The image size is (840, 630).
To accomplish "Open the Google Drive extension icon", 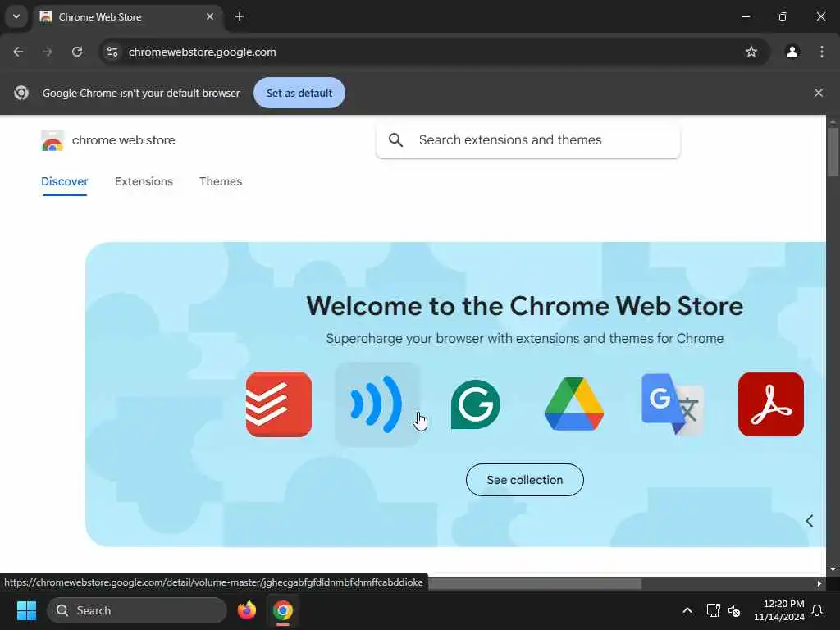I will (x=573, y=404).
